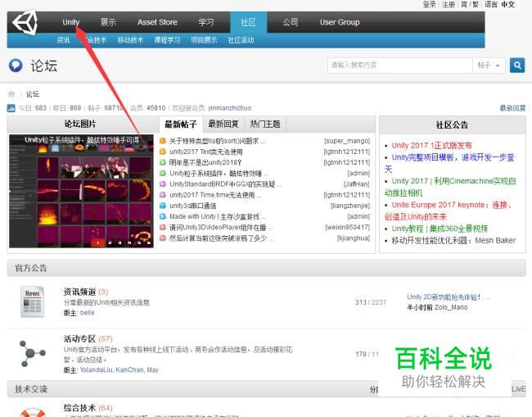Image resolution: width=532 pixels, height=417 pixels.
Task: Click blue icon beside unity3d串口通信 post
Action: [x=163, y=206]
